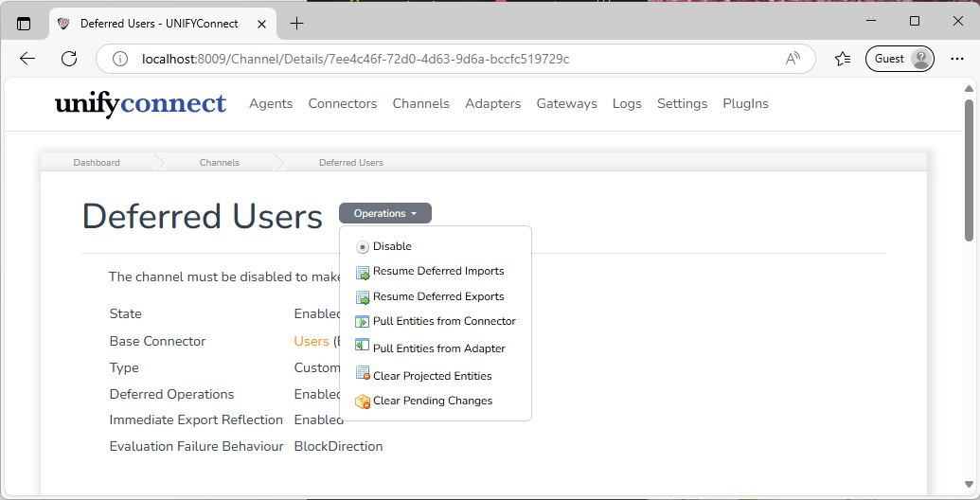Collapse the Operations dropdown
The width and height of the screenshot is (980, 500).
(x=385, y=213)
